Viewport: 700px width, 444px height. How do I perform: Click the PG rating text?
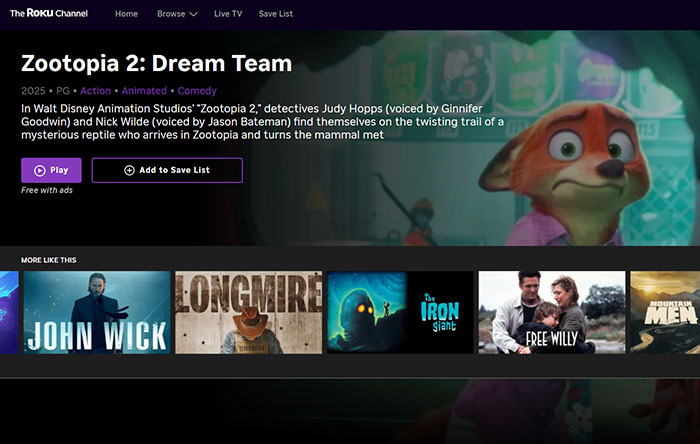coord(62,91)
